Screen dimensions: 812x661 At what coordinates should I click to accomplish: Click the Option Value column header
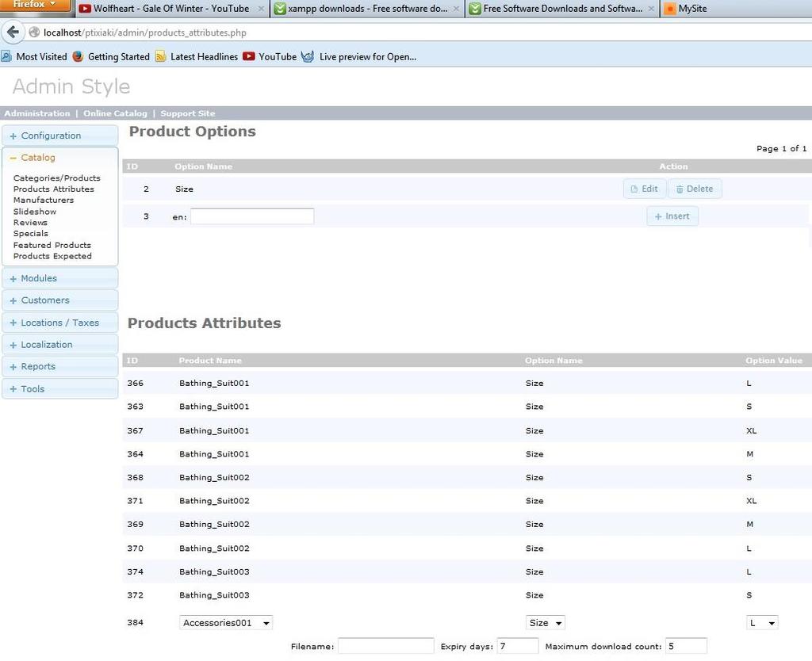pyautogui.click(x=774, y=361)
